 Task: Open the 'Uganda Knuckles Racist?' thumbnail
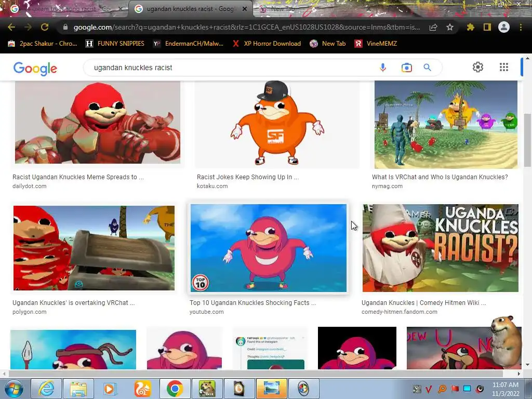tap(441, 248)
